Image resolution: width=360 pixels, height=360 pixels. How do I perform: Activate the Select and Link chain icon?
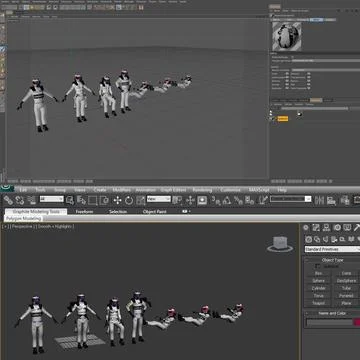8,200
